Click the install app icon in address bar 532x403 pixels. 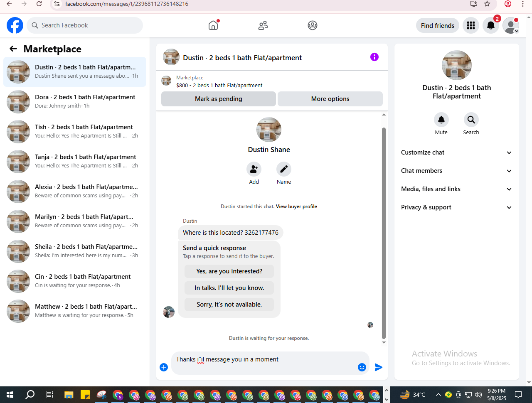(x=473, y=4)
